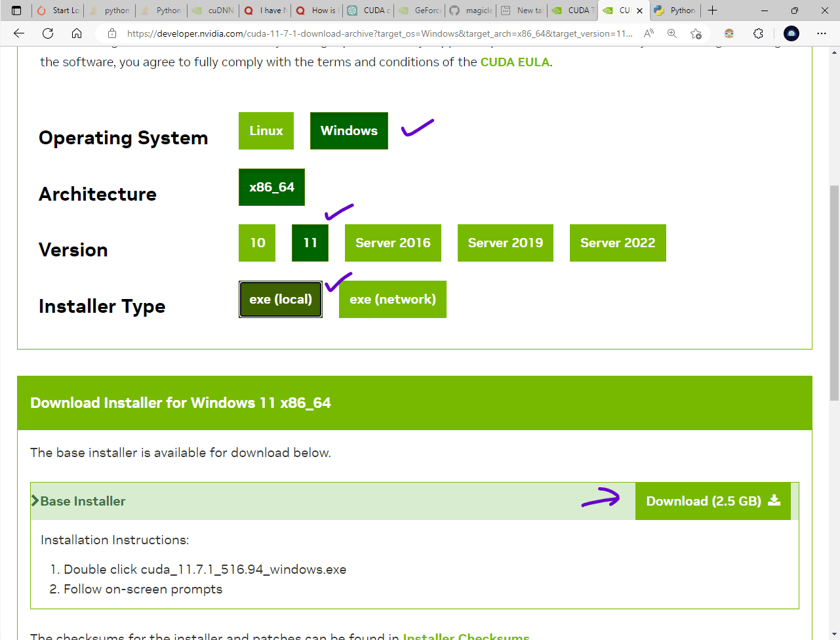The height and width of the screenshot is (640, 840).
Task: Close the active CUDA tab
Action: [640, 10]
